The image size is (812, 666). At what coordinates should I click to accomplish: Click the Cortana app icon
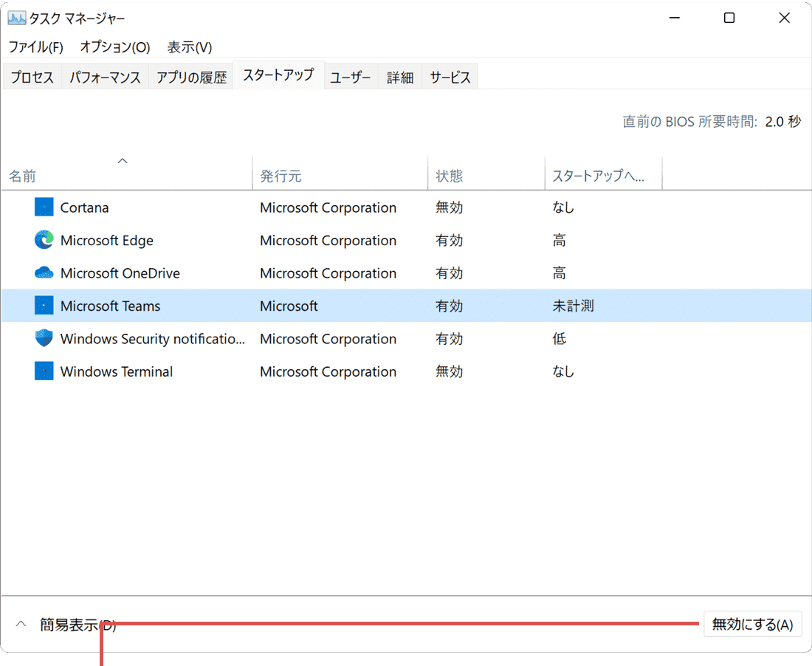44,207
